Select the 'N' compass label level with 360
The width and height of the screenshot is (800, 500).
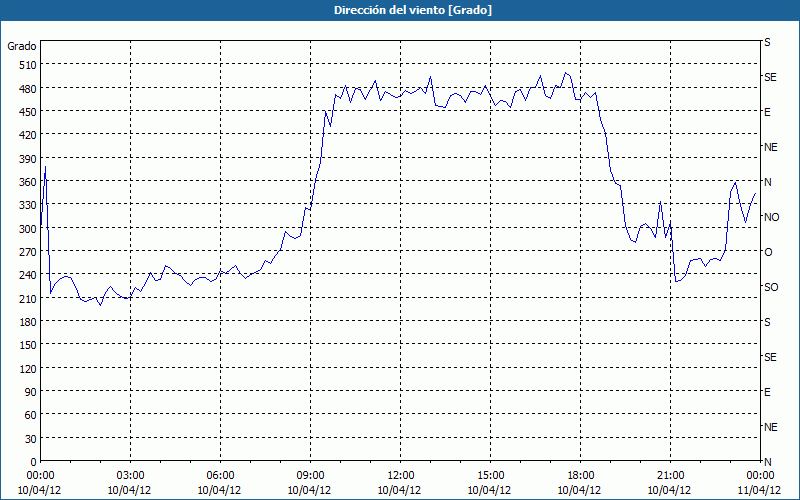(768, 182)
